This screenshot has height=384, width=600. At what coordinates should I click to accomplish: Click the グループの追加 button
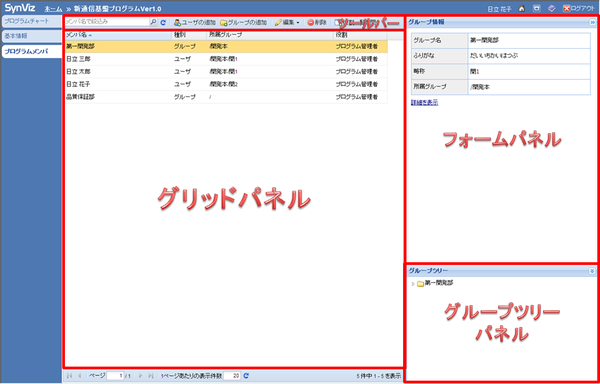(243, 23)
